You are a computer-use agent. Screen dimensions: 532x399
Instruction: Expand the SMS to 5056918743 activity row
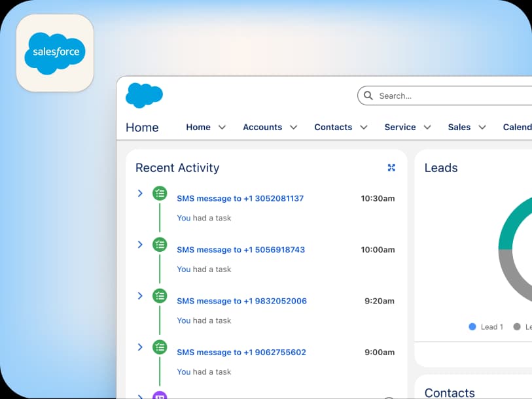pyautogui.click(x=140, y=245)
